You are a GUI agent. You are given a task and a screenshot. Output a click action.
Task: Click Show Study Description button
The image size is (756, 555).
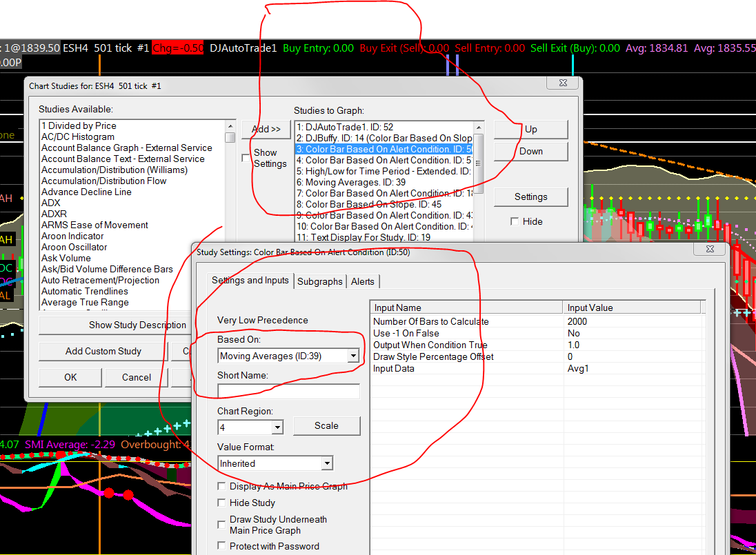[137, 325]
